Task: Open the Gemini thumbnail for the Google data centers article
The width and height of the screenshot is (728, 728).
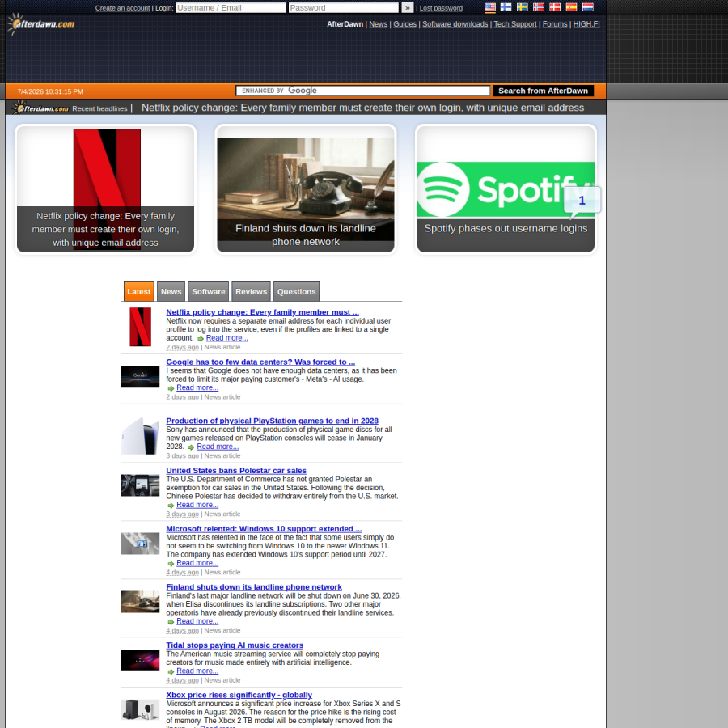Action: coord(140,376)
